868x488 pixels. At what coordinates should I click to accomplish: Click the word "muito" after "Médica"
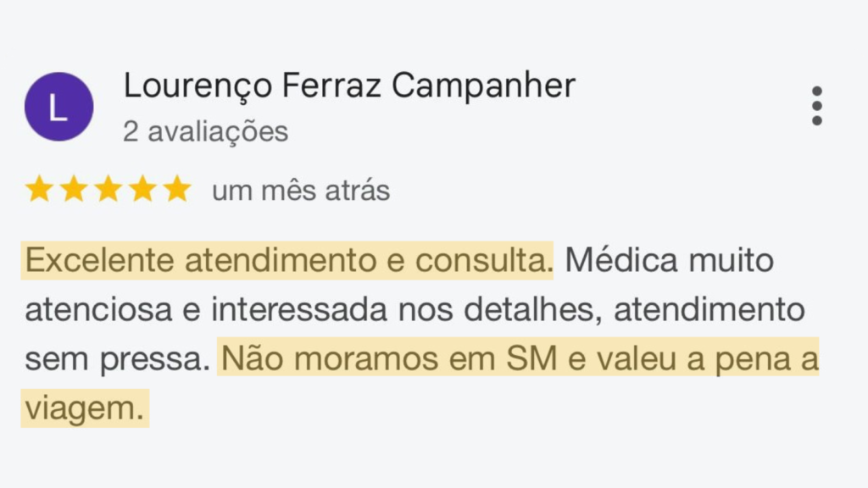733,261
